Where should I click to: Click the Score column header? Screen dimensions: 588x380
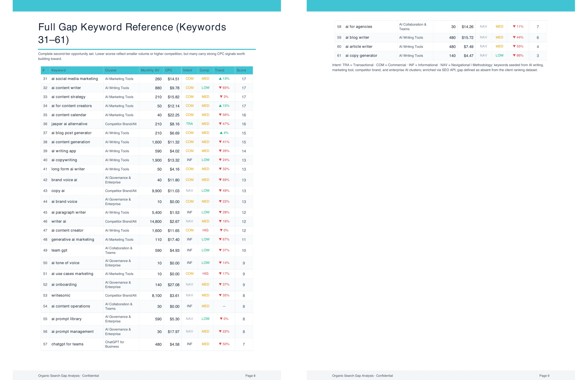coord(241,70)
